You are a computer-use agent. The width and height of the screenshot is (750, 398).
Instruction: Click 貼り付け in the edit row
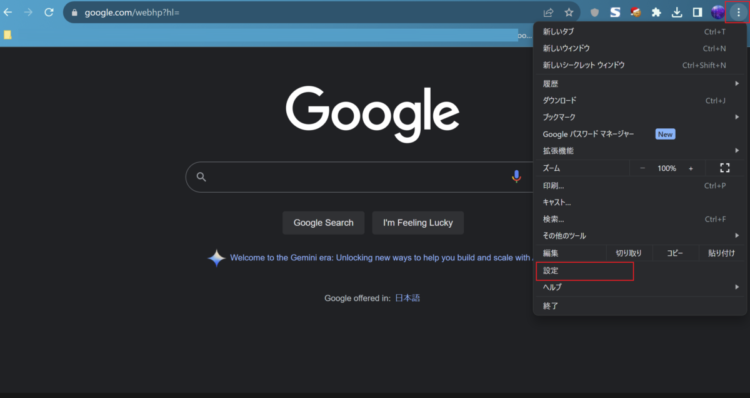(721, 253)
